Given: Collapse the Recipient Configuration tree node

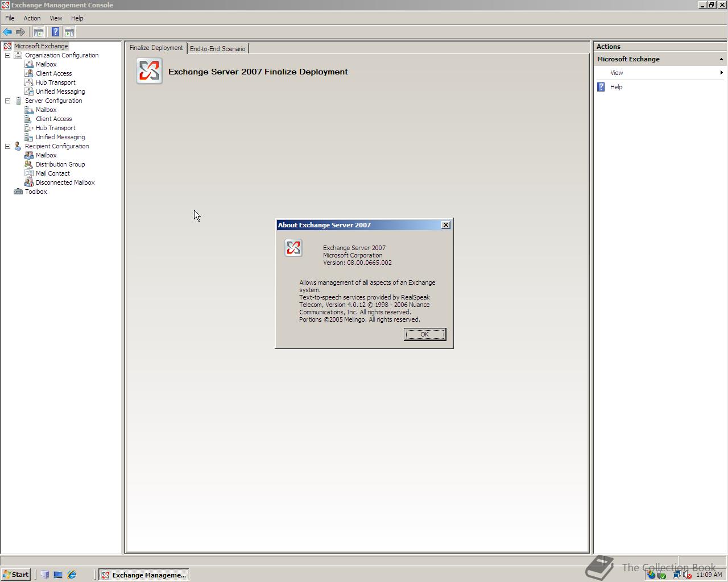Looking at the screenshot, I should click(x=8, y=146).
